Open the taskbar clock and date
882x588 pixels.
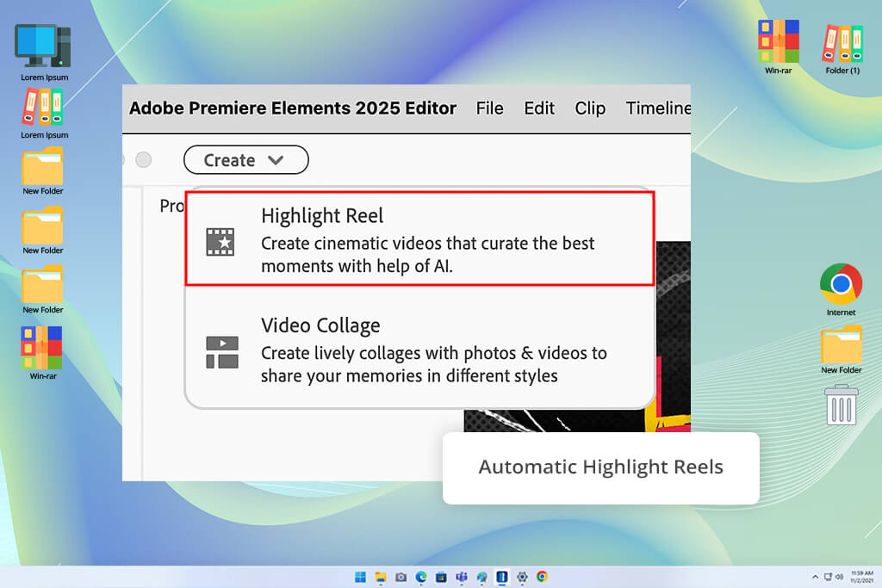pos(861,577)
